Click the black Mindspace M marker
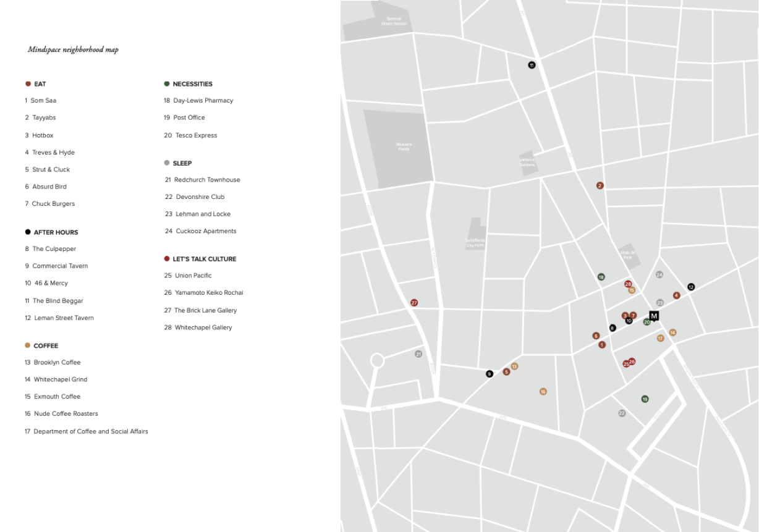The width and height of the screenshot is (759, 532). click(654, 316)
